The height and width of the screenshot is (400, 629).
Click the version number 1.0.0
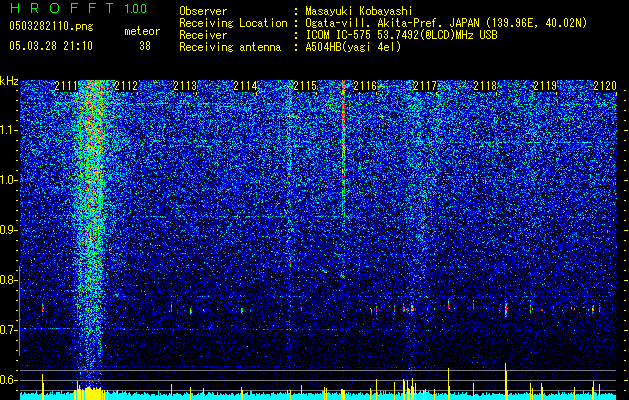click(x=136, y=9)
